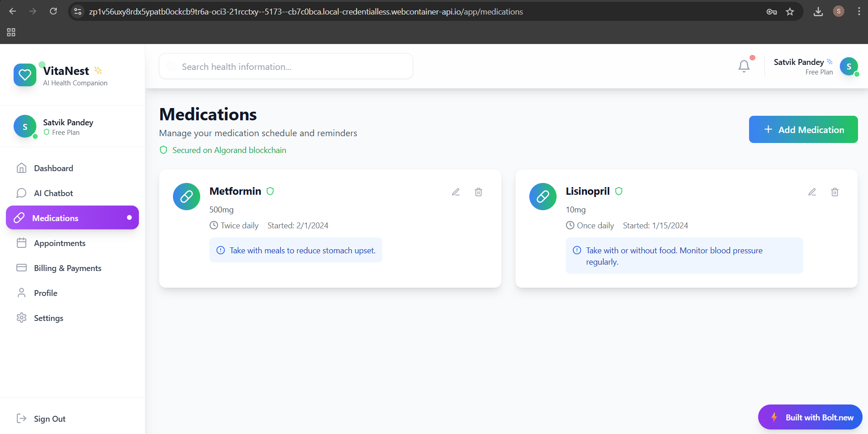The width and height of the screenshot is (868, 434).
Task: Edit the Lisinopril medication entry
Action: pyautogui.click(x=812, y=192)
